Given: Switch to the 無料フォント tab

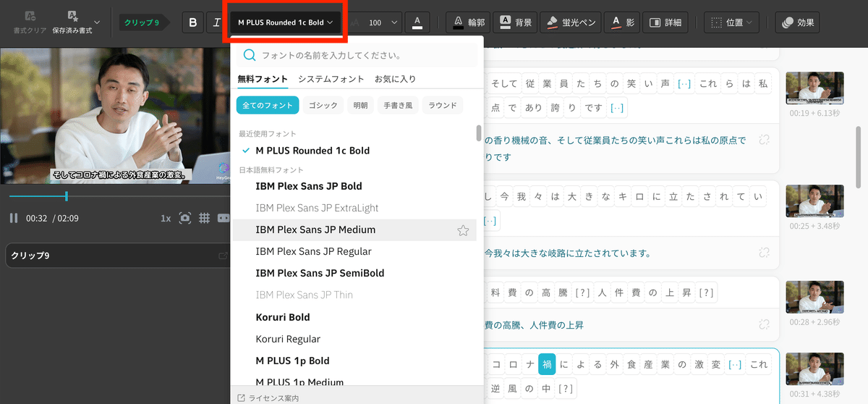Looking at the screenshot, I should [x=263, y=79].
